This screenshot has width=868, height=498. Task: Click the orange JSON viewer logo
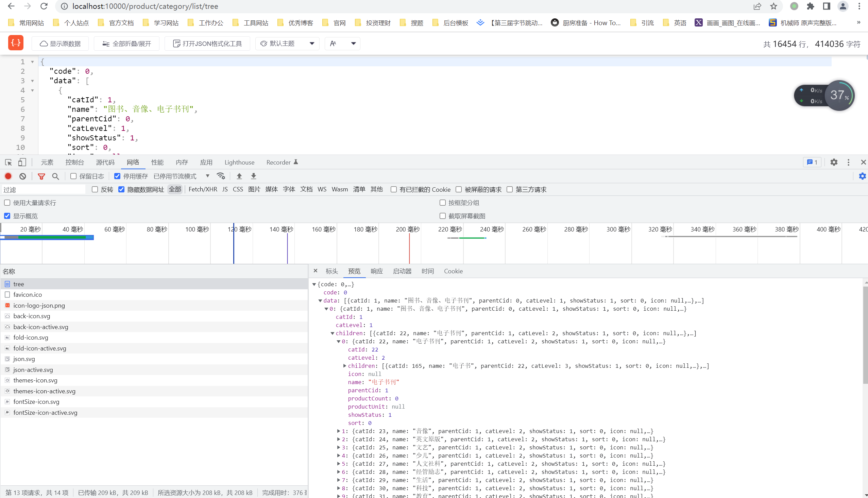[16, 43]
